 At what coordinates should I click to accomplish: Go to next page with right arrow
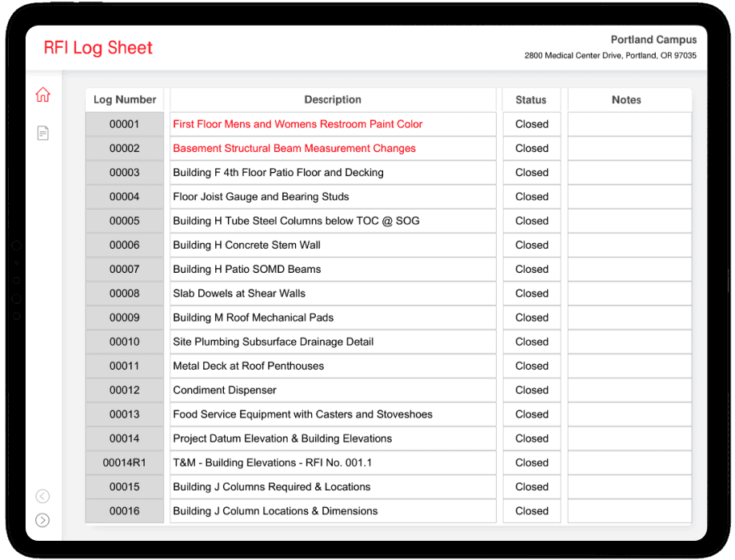coord(43,520)
